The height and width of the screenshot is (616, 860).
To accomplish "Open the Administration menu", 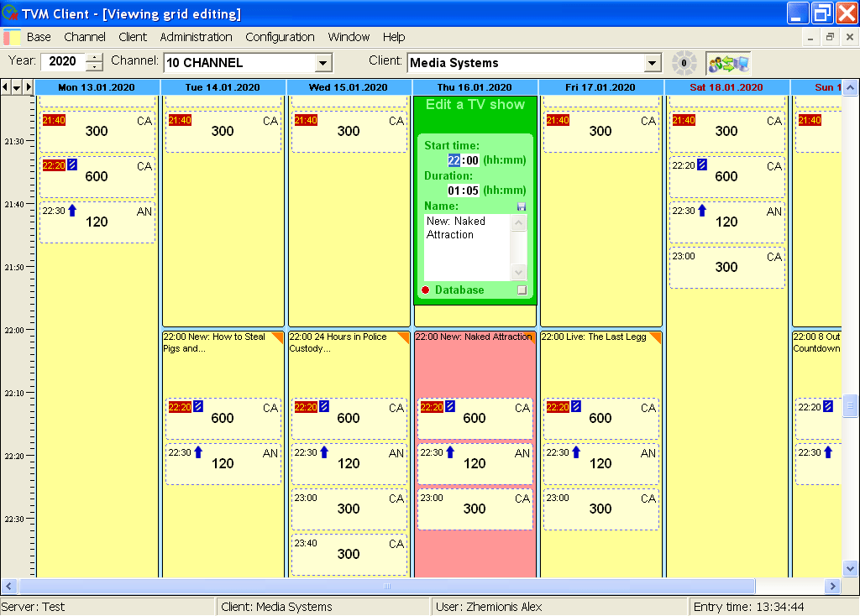I will (196, 37).
